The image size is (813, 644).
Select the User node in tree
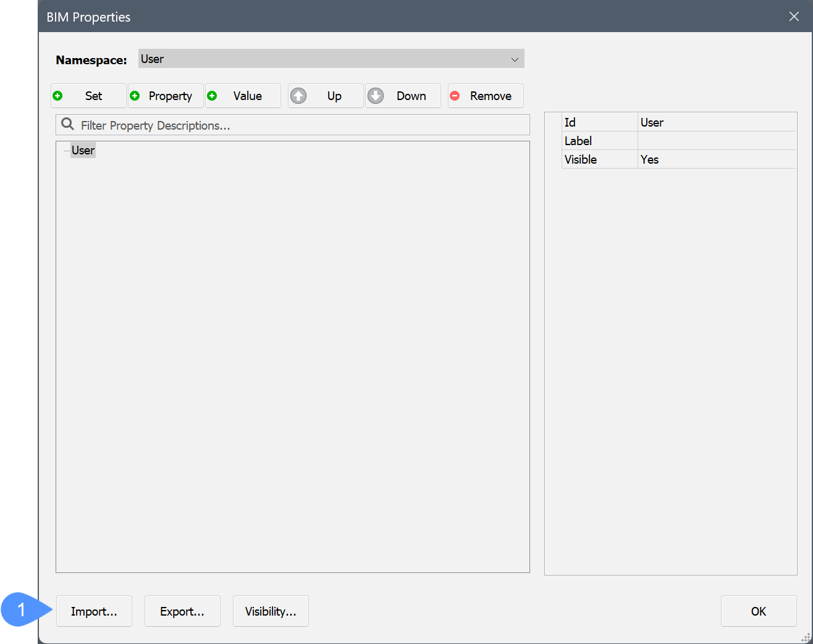coord(83,151)
